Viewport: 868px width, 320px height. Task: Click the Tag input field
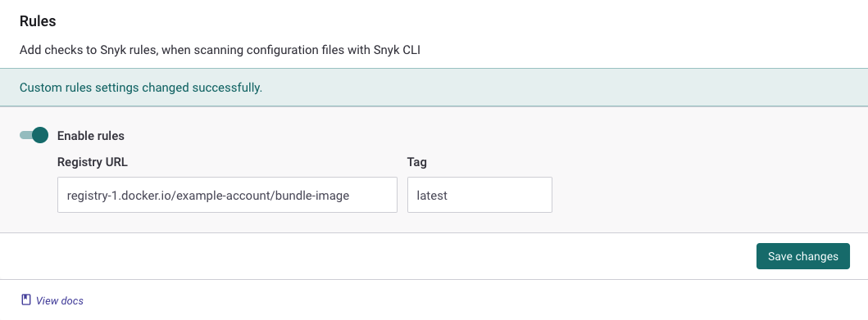pos(479,195)
